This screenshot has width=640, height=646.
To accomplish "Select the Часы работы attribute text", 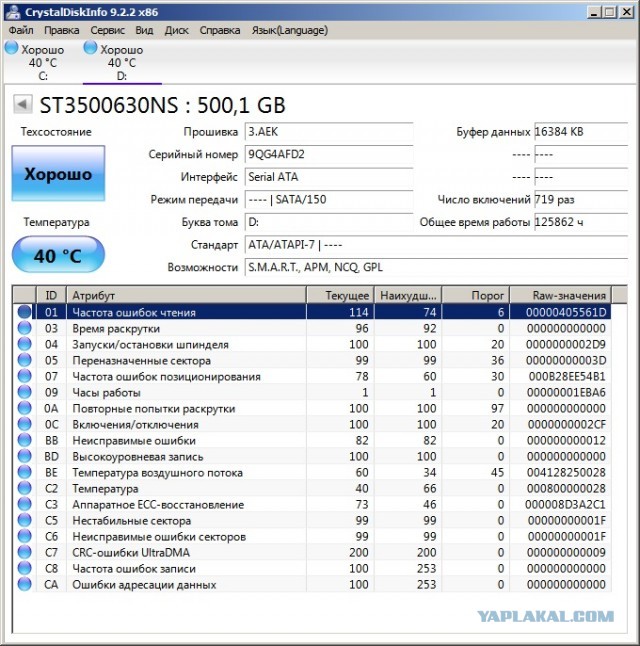I will [x=106, y=393].
